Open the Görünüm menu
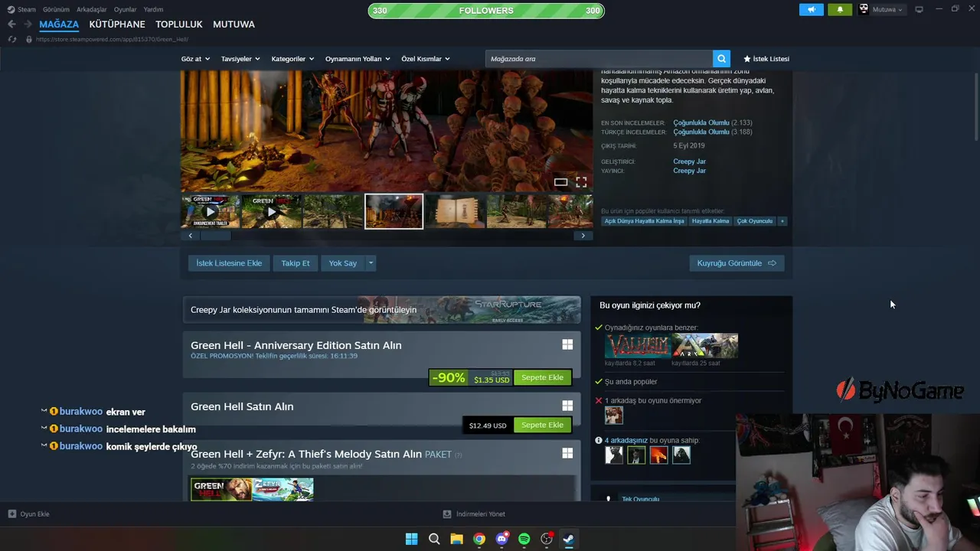The image size is (980, 551). 56,9
